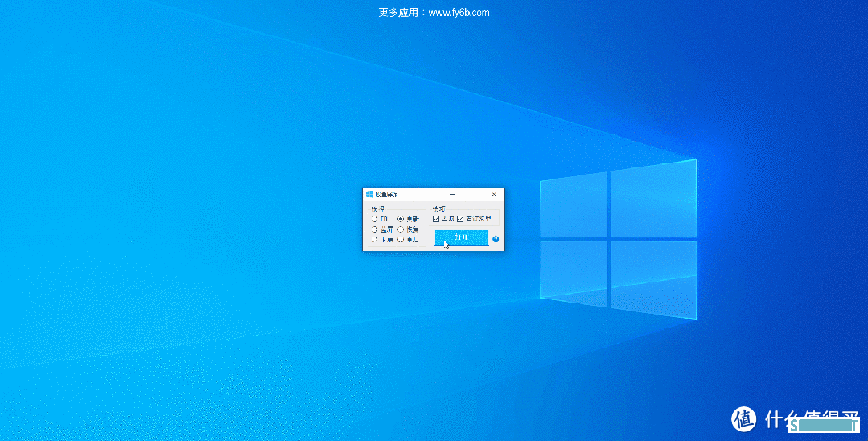Maximize the small dialog window

point(473,194)
